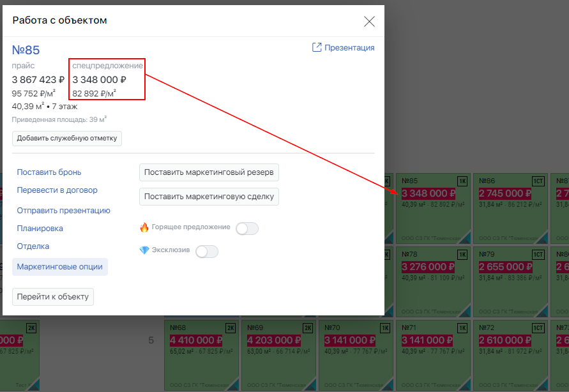
Task: Enable the 'Эксклюзив' toggle
Action: pyautogui.click(x=207, y=252)
